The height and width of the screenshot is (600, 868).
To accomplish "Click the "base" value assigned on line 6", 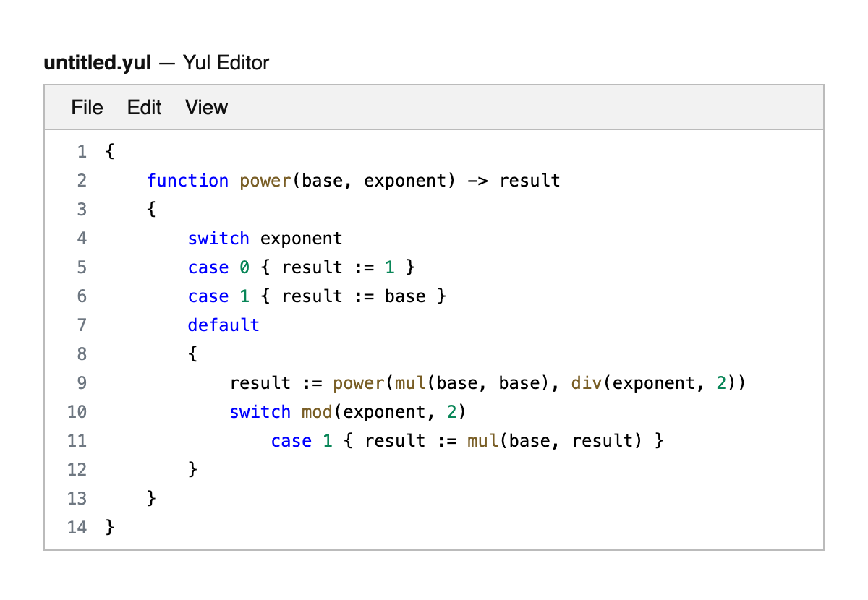I will pos(405,296).
